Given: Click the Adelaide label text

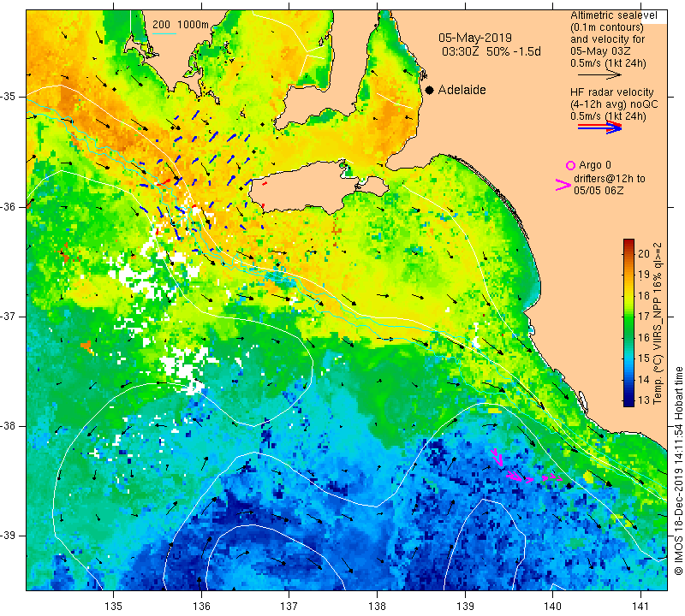Looking at the screenshot, I should pyautogui.click(x=462, y=90).
